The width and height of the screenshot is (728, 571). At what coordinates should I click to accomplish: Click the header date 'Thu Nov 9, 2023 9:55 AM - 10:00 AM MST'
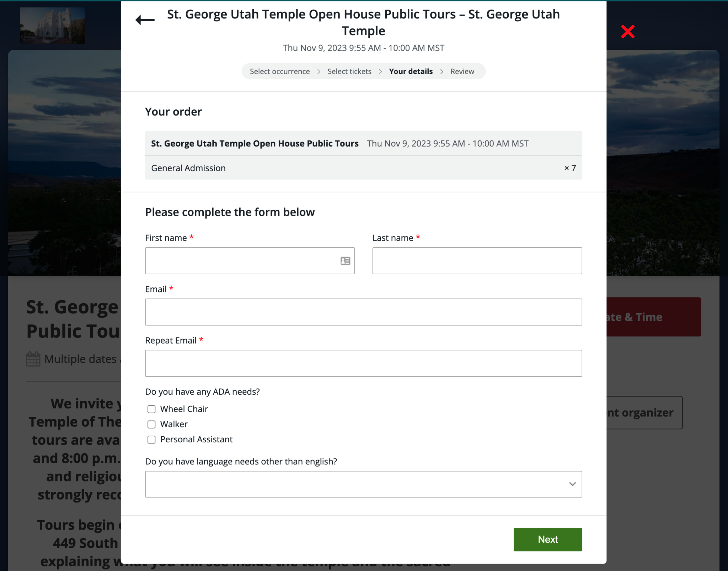pos(363,48)
